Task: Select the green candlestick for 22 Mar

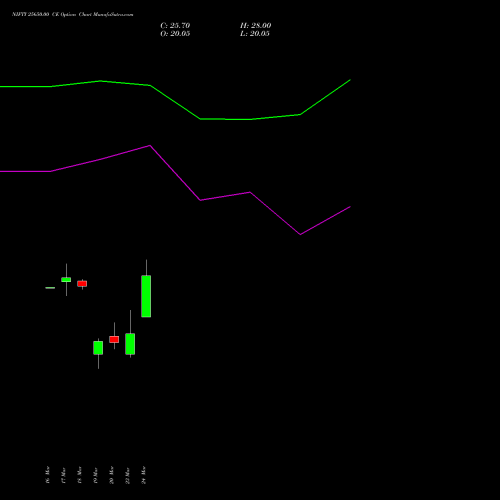Action: [x=130, y=344]
